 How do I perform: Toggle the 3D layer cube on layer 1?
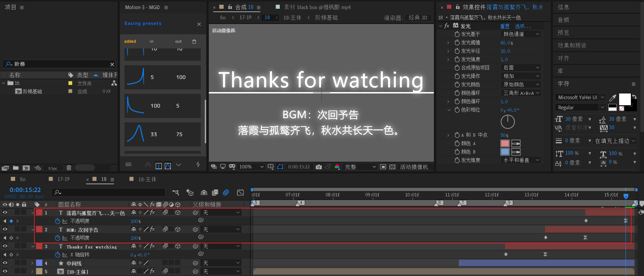pyautogui.click(x=178, y=212)
